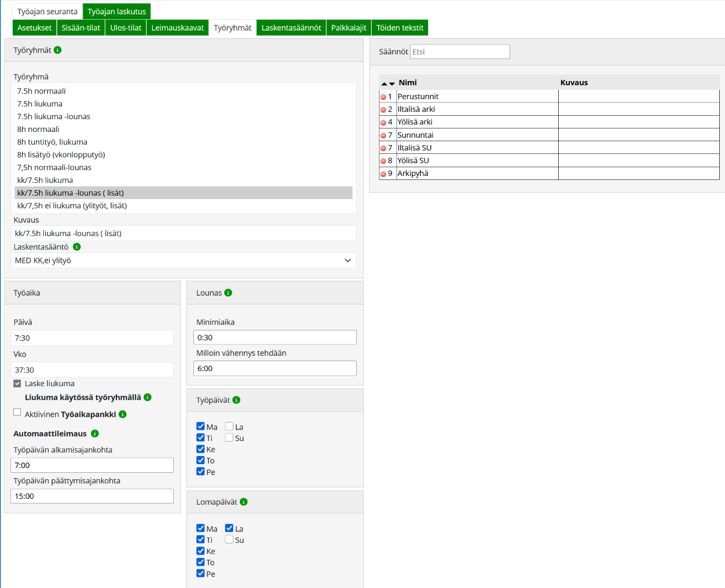This screenshot has width=725, height=588.
Task: Open the Palkkalajit tab
Action: pos(349,28)
